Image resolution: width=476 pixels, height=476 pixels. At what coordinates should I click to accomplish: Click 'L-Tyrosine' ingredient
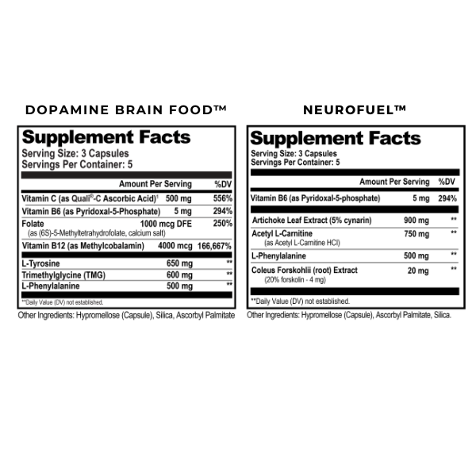point(40,263)
